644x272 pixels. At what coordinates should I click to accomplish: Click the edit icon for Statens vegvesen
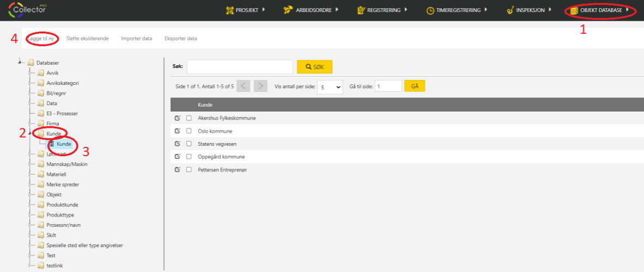pos(177,144)
